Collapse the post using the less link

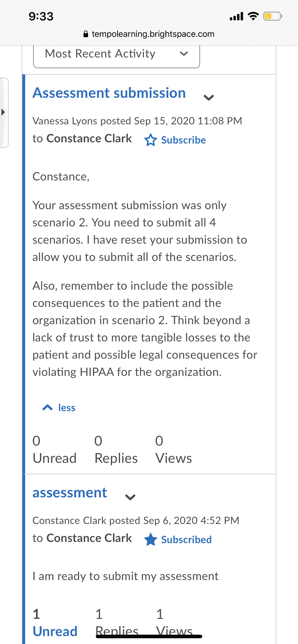67,408
